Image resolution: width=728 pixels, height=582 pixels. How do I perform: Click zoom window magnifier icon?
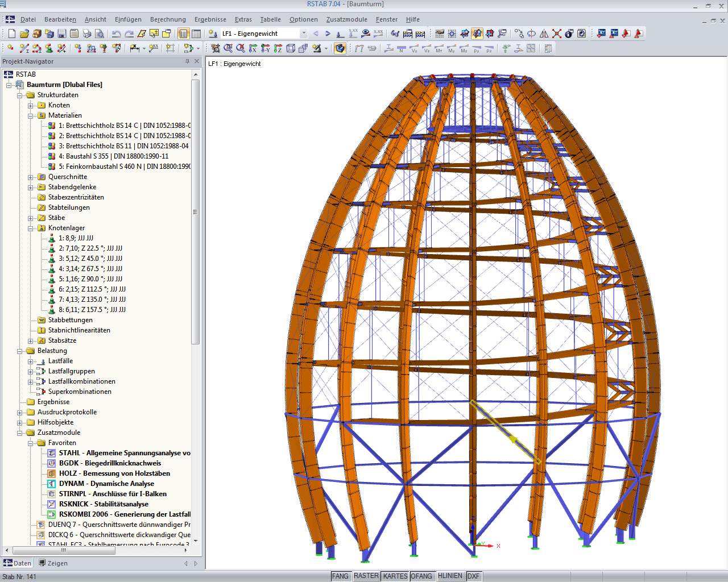tap(228, 49)
